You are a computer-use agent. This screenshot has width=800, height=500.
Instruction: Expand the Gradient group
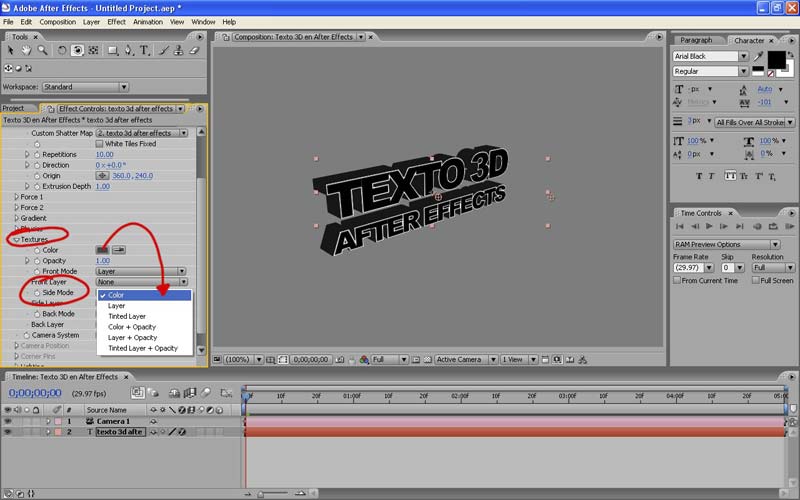coord(16,218)
